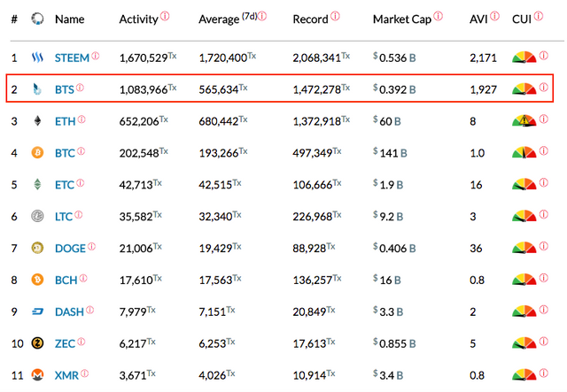Open the ETC coin link
567x392 pixels.
click(x=65, y=185)
